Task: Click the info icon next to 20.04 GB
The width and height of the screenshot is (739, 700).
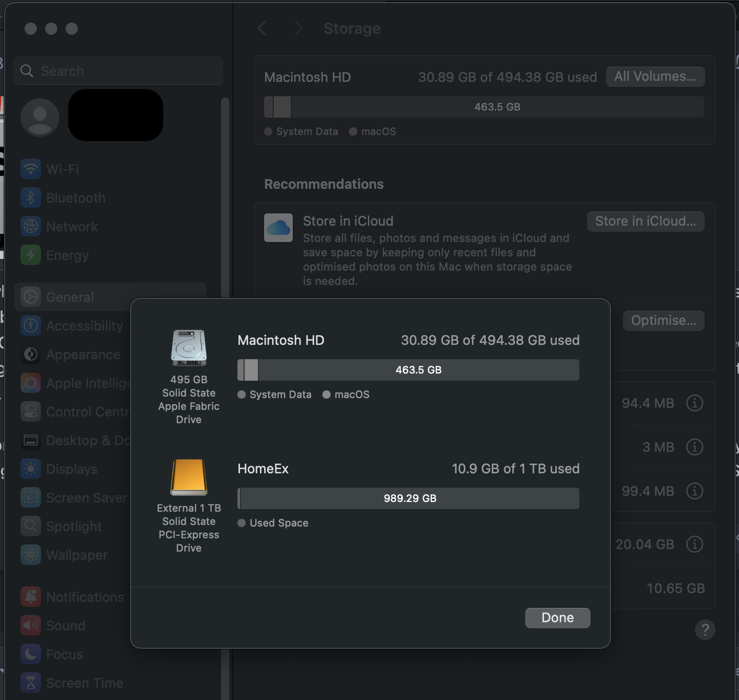Action: (694, 544)
